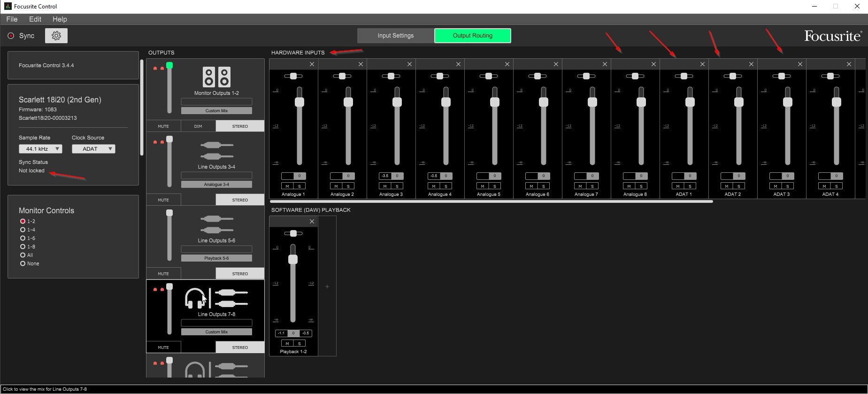Open the Custom Mix source for Monitor Outputs 1-2
The image size is (868, 394).
(x=216, y=111)
